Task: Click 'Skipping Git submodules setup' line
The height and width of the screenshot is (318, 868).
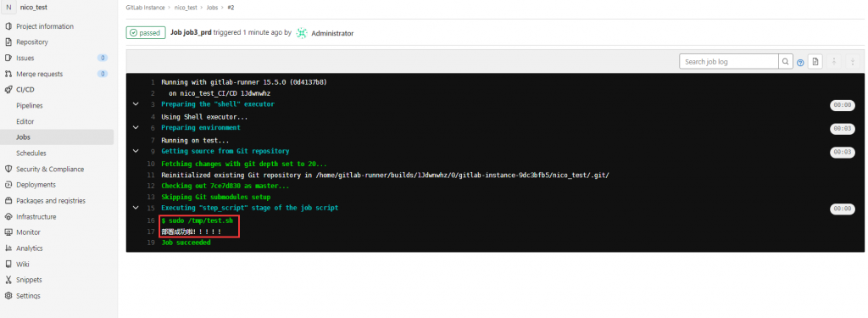Action: point(215,197)
